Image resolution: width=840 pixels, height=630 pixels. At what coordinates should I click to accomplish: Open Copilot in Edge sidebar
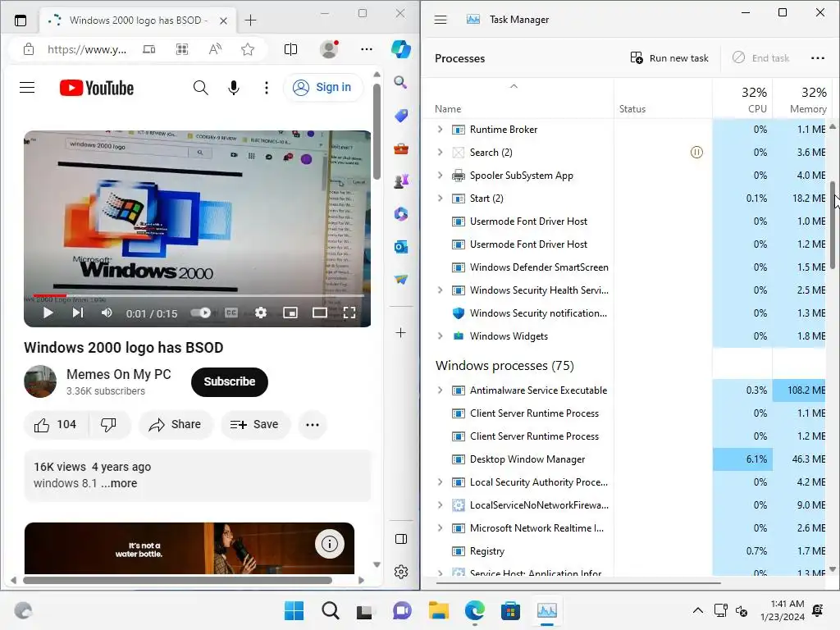pos(400,49)
